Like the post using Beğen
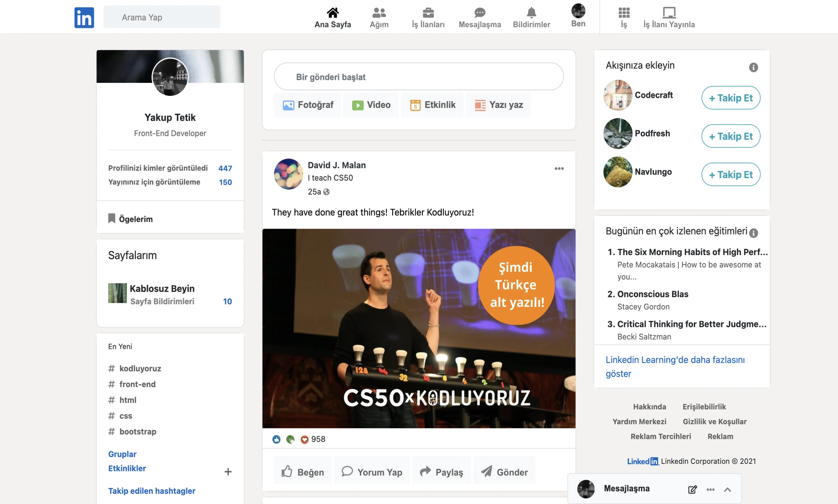This screenshot has height=504, width=838. point(302,471)
